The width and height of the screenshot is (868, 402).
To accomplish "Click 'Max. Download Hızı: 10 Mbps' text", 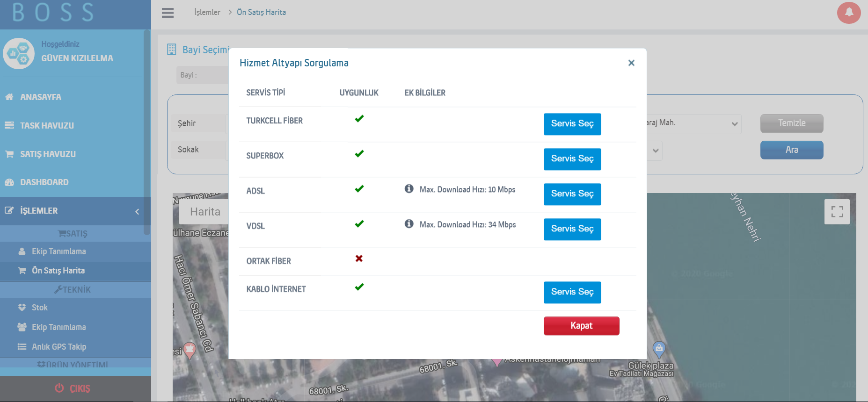I will [x=467, y=189].
